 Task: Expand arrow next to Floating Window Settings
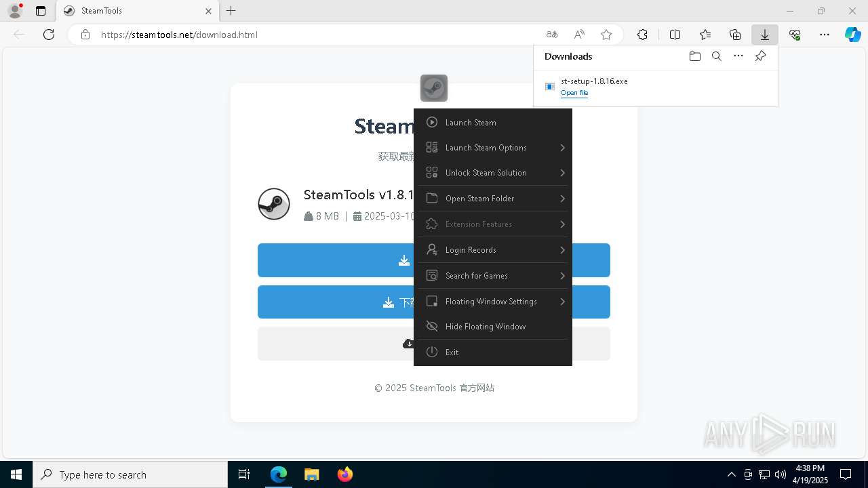tap(563, 302)
